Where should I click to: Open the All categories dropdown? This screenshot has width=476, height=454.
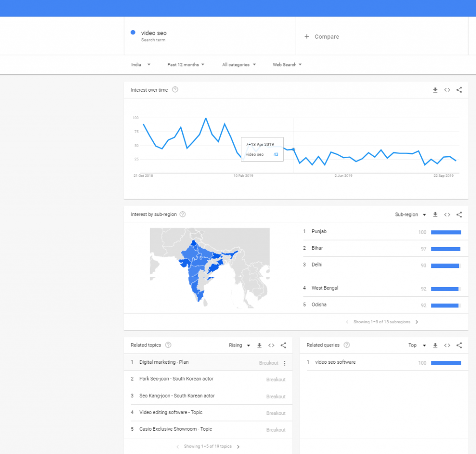click(x=239, y=65)
